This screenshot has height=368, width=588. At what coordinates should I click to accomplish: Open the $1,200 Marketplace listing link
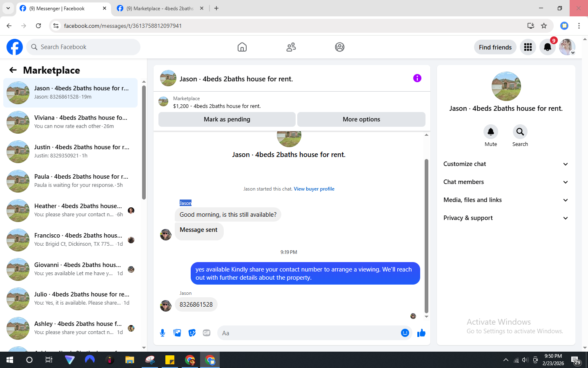click(x=217, y=106)
